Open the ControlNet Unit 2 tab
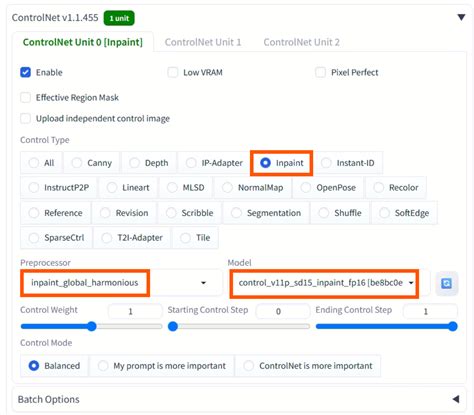The image size is (474, 415). [x=301, y=42]
